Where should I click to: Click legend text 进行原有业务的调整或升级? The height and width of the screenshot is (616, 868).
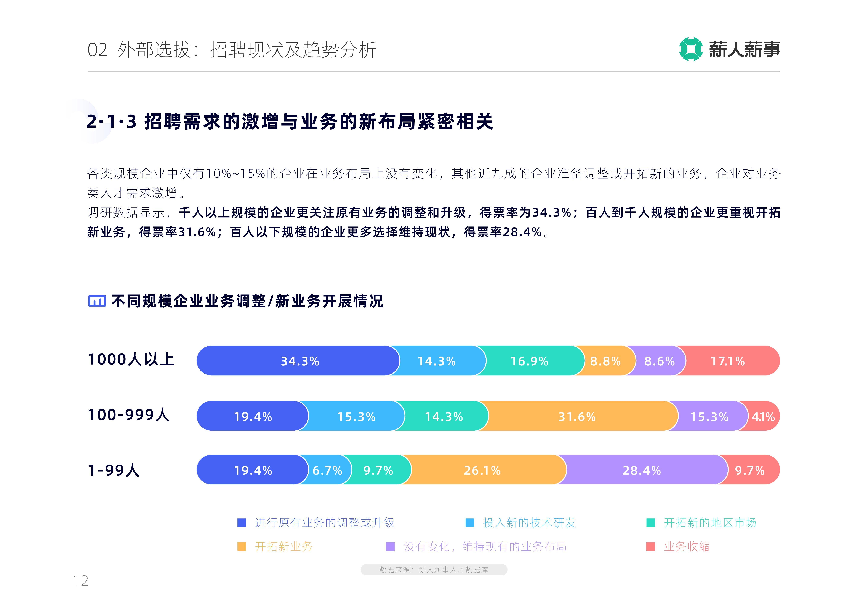pyautogui.click(x=325, y=523)
